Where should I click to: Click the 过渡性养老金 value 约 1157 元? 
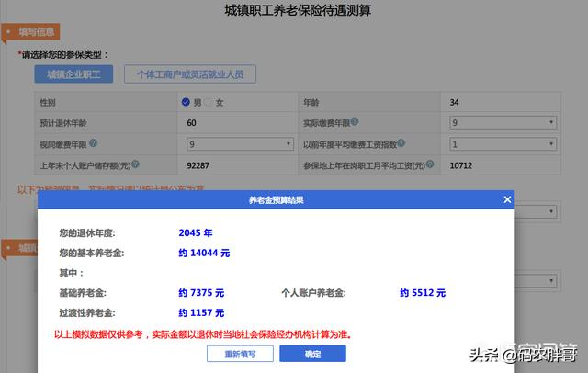(x=201, y=312)
